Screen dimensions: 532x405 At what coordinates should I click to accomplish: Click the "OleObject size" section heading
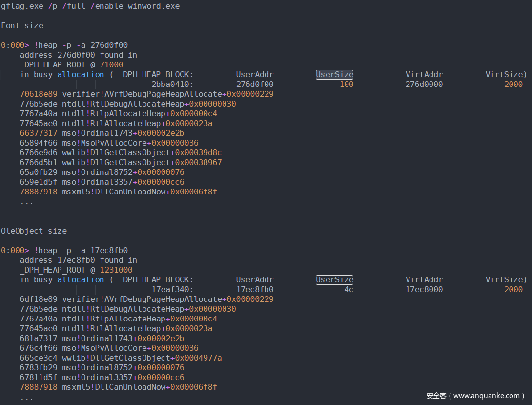pos(34,231)
